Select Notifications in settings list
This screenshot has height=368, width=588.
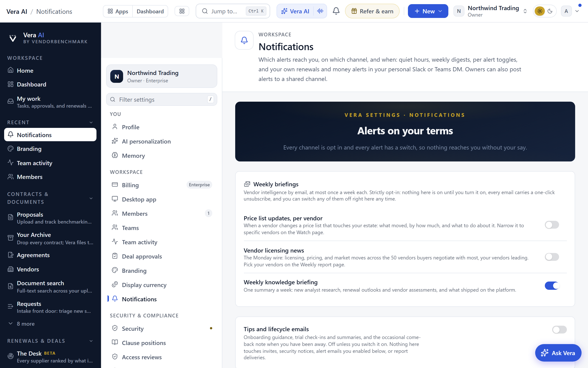[x=161, y=299]
